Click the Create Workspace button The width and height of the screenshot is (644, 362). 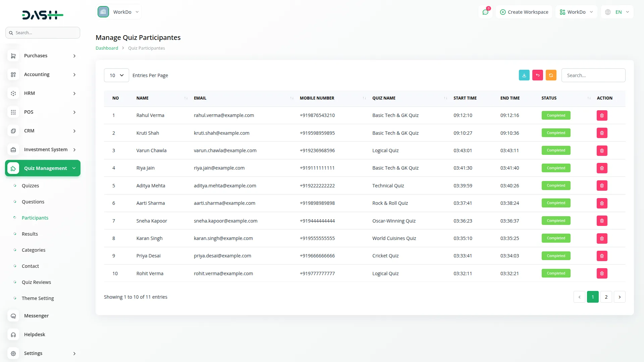point(524,12)
